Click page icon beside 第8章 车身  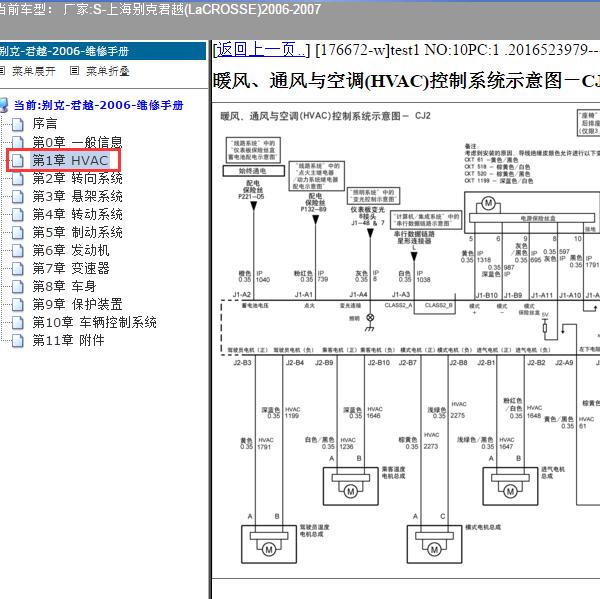(x=18, y=286)
